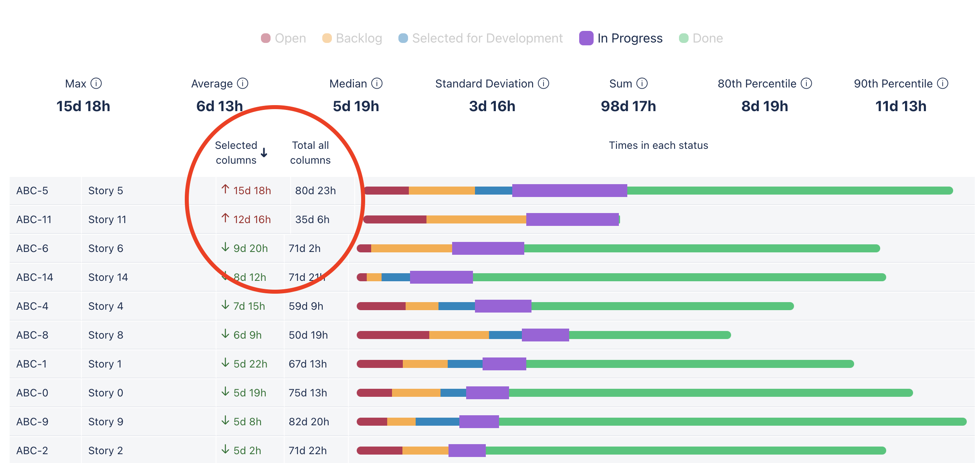Click the 90th Percentile info icon
The image size is (980, 463).
pyautogui.click(x=943, y=83)
